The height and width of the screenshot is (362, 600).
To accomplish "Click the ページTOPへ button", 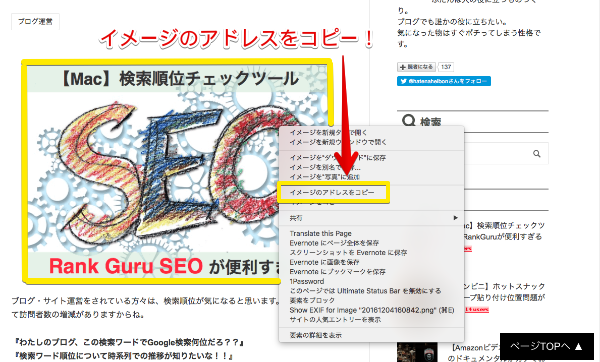I will [547, 346].
